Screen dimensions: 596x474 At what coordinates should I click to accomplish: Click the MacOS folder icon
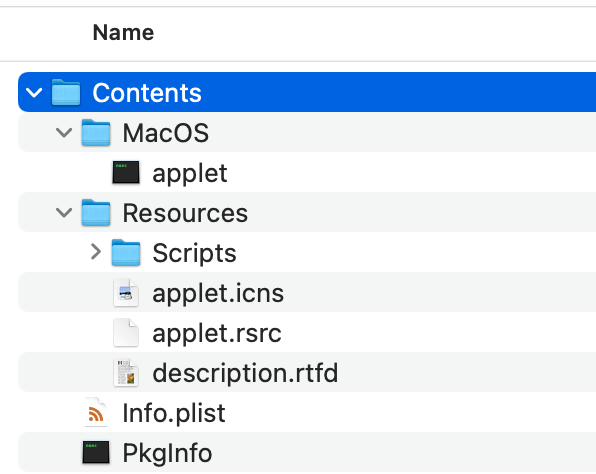click(96, 132)
